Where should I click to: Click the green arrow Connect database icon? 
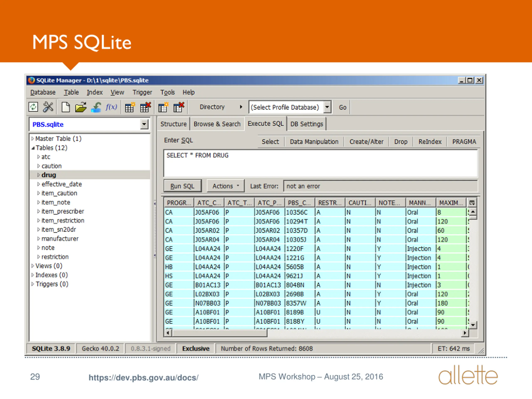[96, 107]
